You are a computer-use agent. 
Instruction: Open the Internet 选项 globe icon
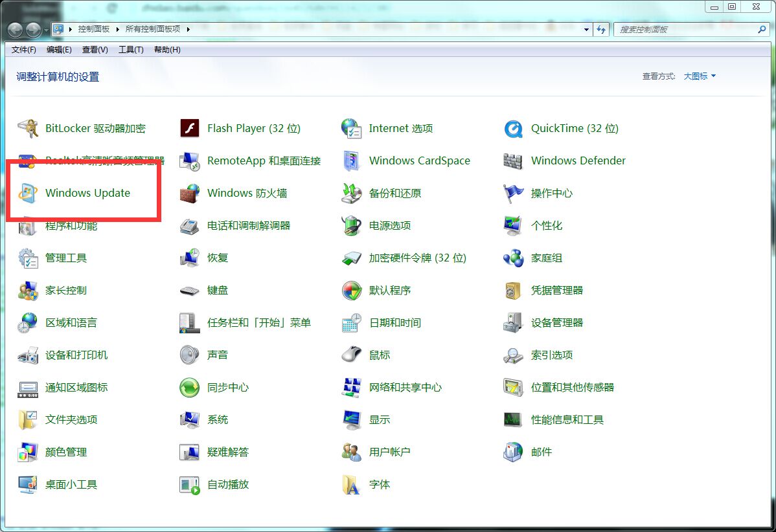tap(351, 129)
